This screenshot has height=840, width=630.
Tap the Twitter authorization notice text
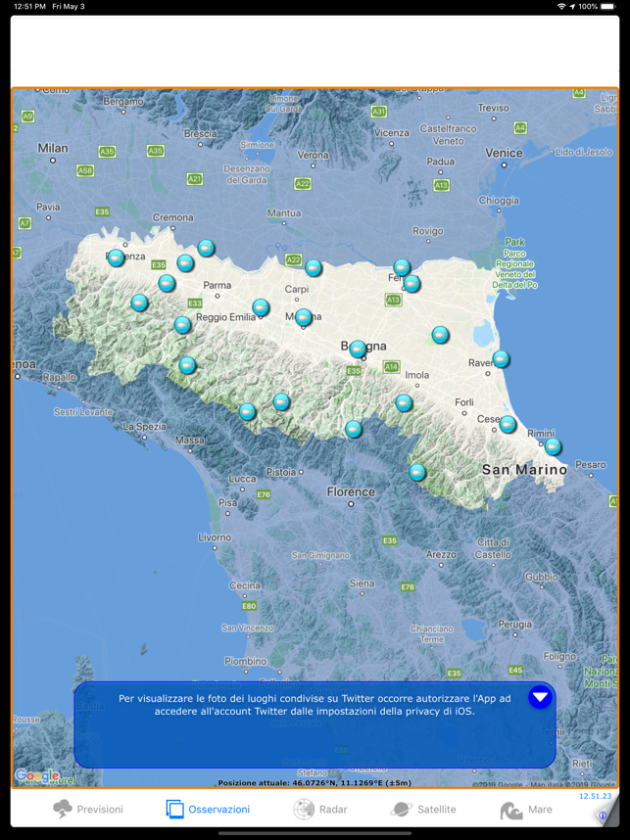[315, 705]
